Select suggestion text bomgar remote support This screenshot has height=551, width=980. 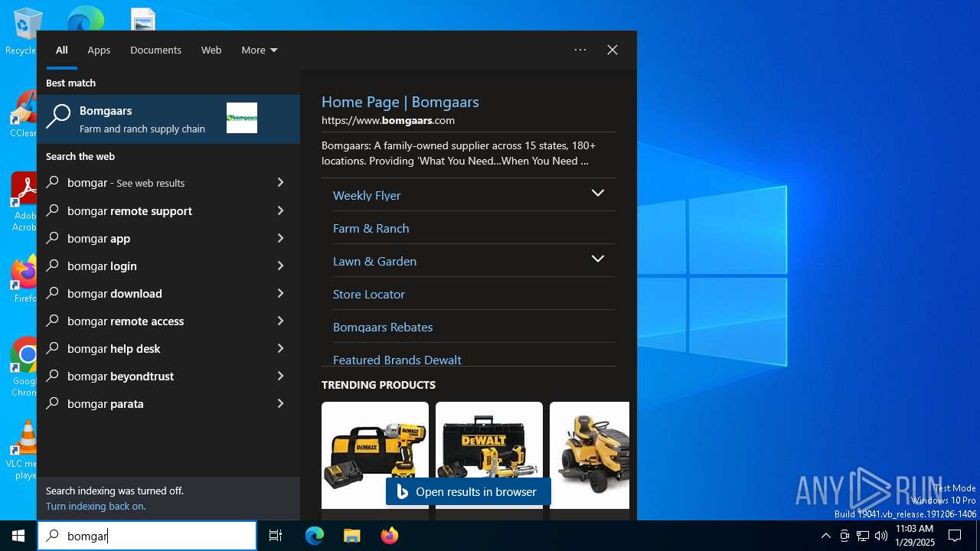tap(129, 210)
